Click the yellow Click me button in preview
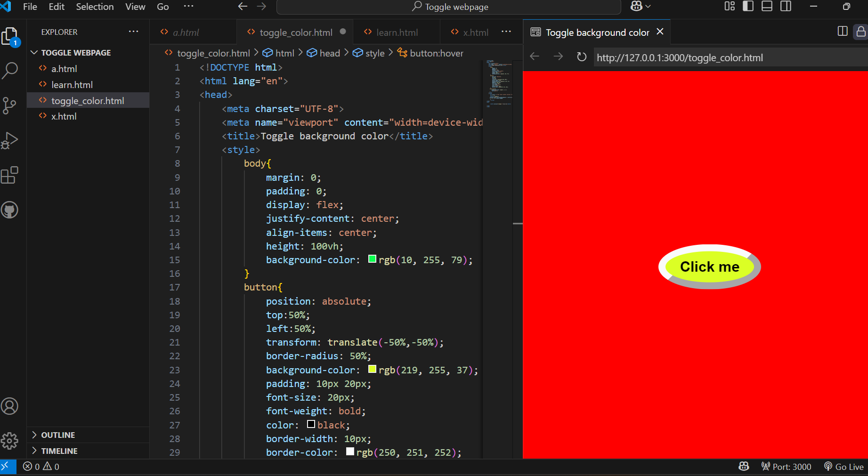Screen dimensions: 868x476 pyautogui.click(x=709, y=266)
